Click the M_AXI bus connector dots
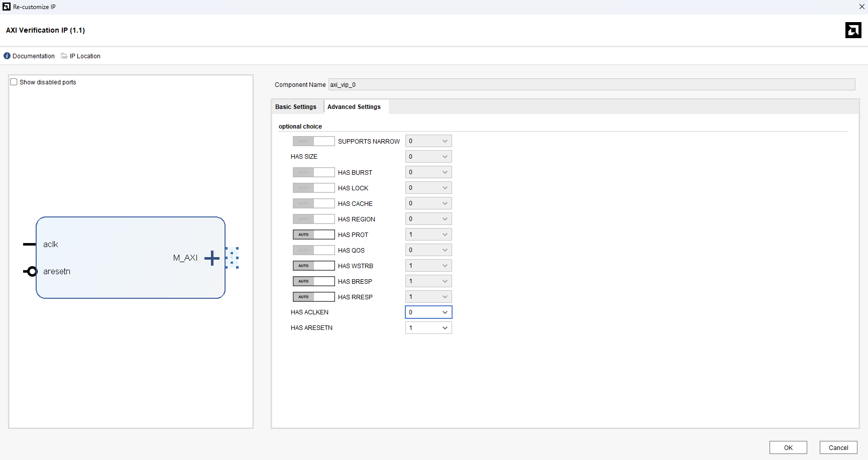The height and width of the screenshot is (460, 868). pos(233,258)
